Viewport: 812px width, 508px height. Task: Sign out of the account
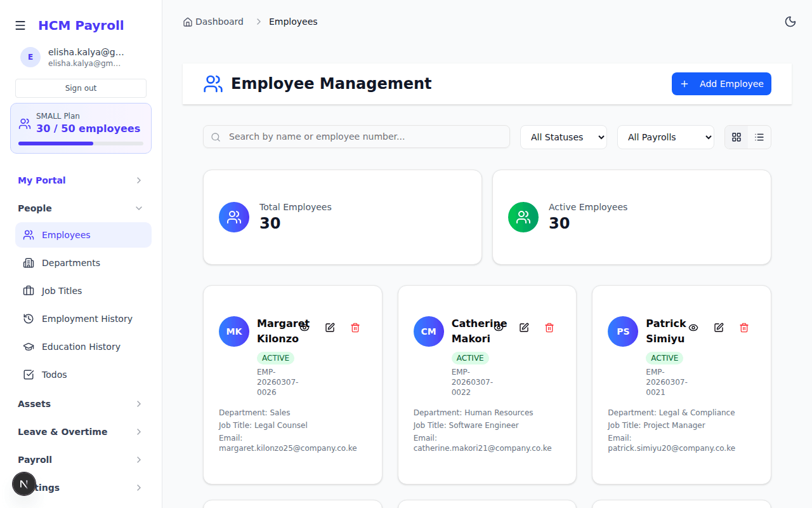pos(81,87)
